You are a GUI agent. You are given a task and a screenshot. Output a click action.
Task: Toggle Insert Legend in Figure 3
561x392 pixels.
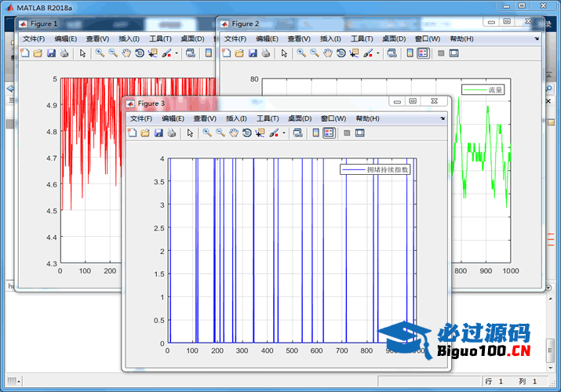pos(329,133)
